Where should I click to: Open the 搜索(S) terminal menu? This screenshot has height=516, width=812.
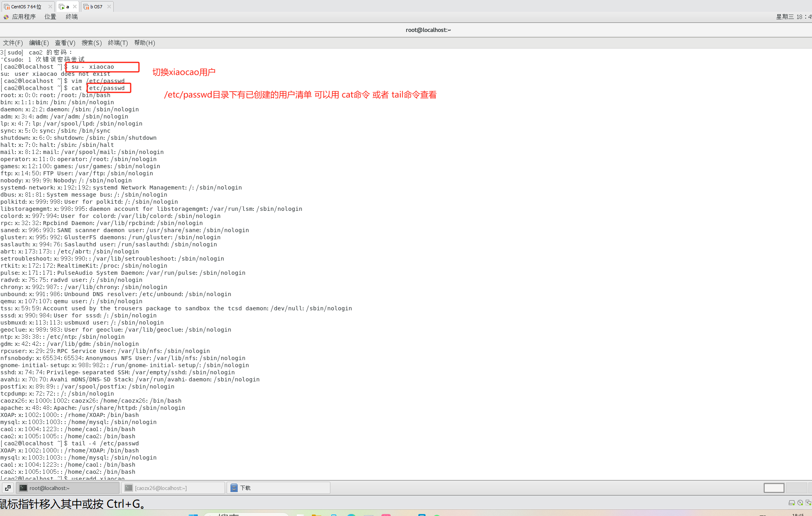92,43
